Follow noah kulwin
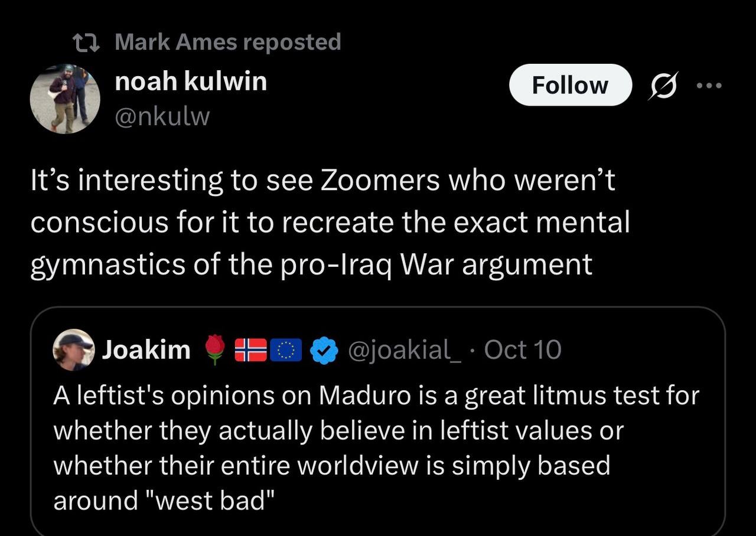Image resolution: width=756 pixels, height=536 pixels. pos(570,85)
